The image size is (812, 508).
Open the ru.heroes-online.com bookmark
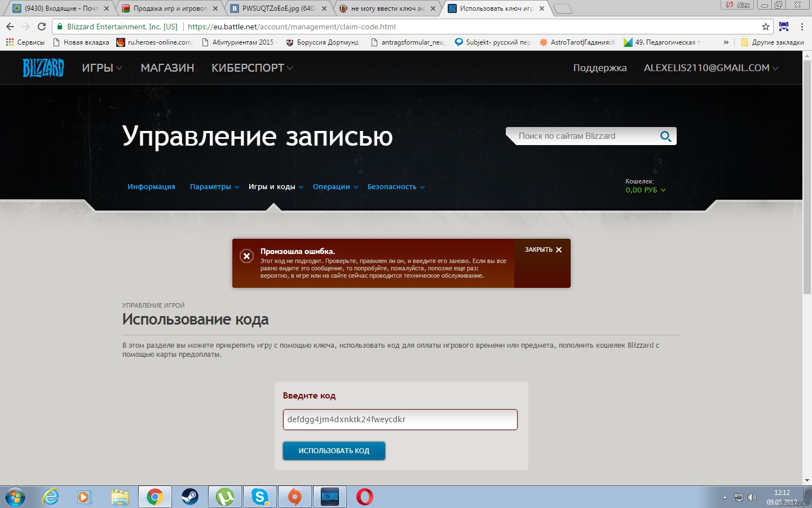click(154, 42)
